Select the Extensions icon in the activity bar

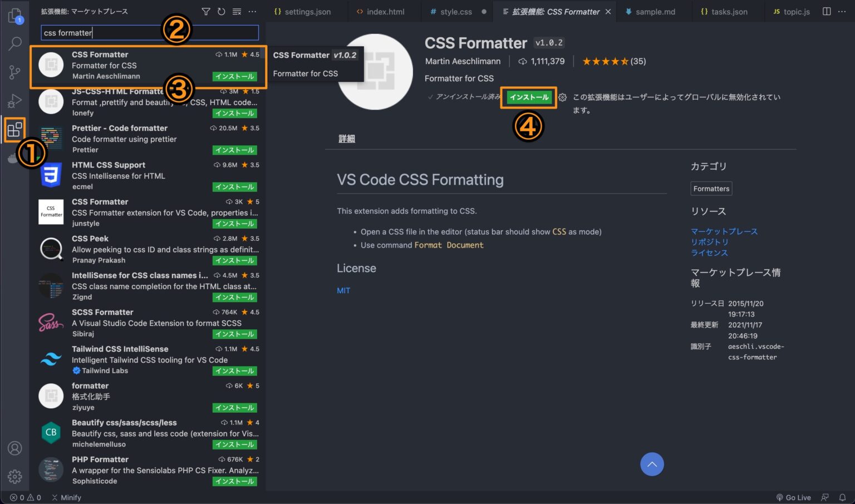click(15, 130)
